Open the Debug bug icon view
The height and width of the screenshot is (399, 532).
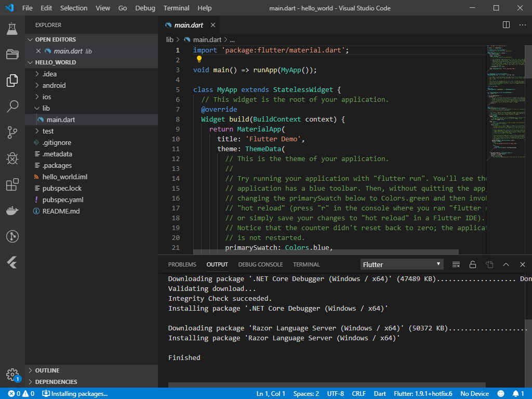click(x=12, y=158)
